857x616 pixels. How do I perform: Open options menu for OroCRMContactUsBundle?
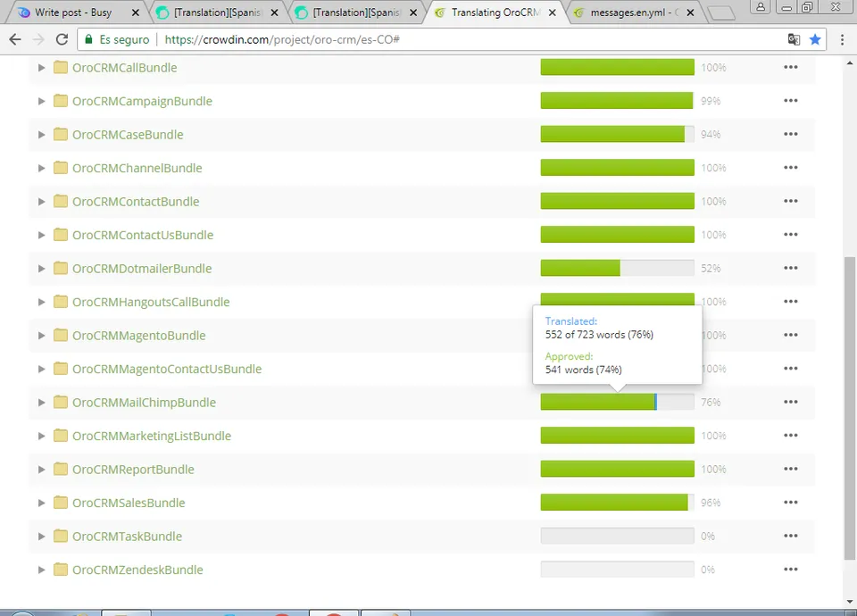790,235
